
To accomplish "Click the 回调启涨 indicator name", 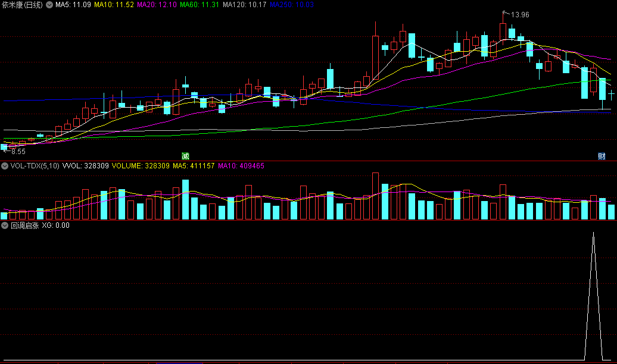I will click(25, 225).
